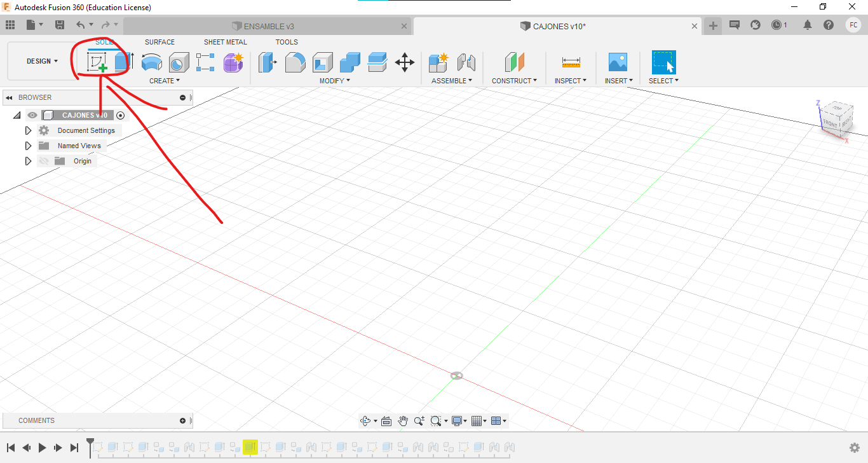Toggle the CAJONES v10 activate radio button
This screenshot has height=463, width=868.
121,115
